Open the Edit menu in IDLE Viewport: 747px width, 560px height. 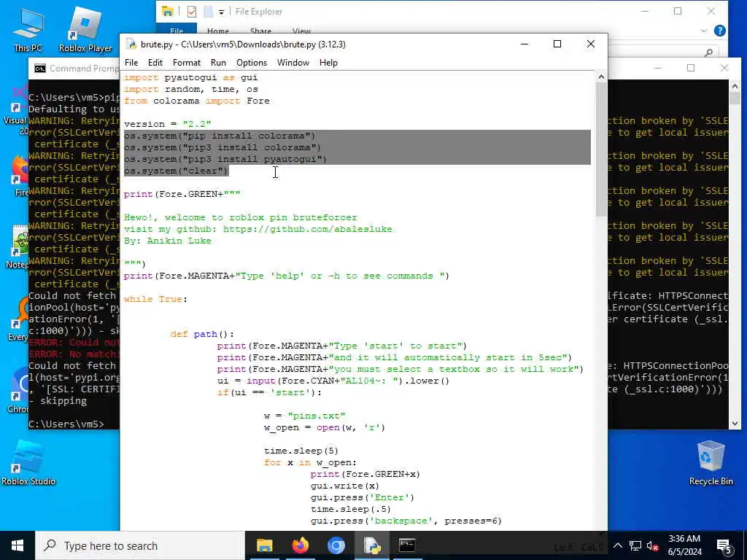click(155, 63)
